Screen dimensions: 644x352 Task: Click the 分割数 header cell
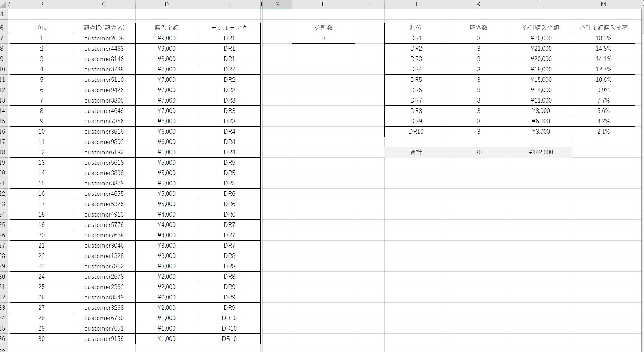324,28
